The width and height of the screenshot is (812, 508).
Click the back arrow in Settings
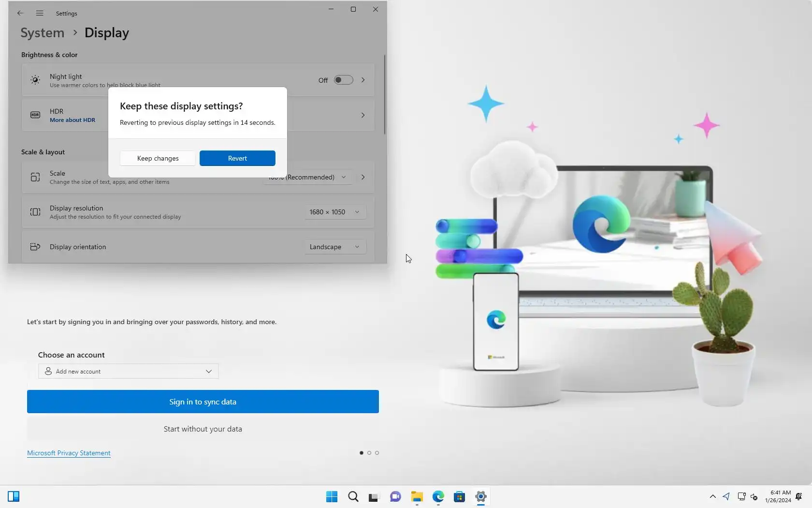20,13
